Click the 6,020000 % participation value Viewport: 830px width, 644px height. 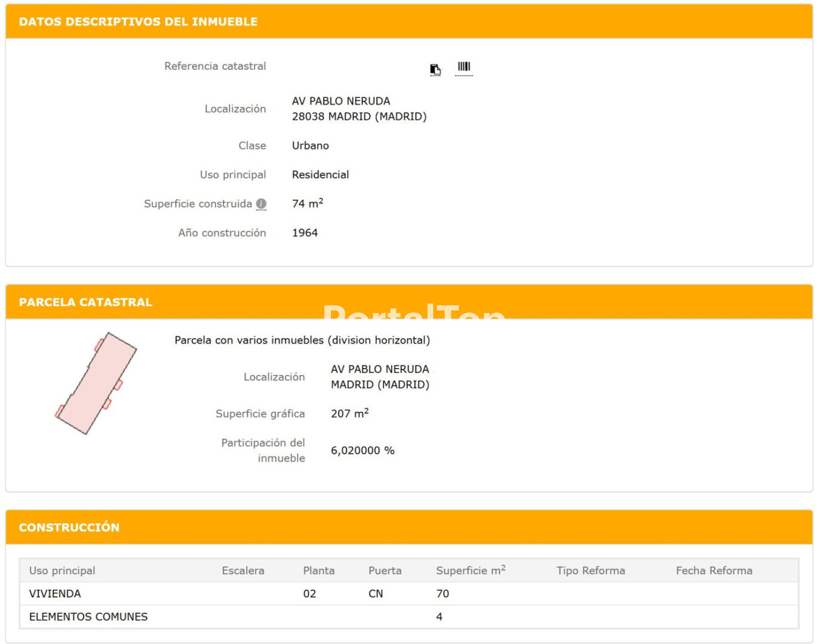click(x=363, y=451)
